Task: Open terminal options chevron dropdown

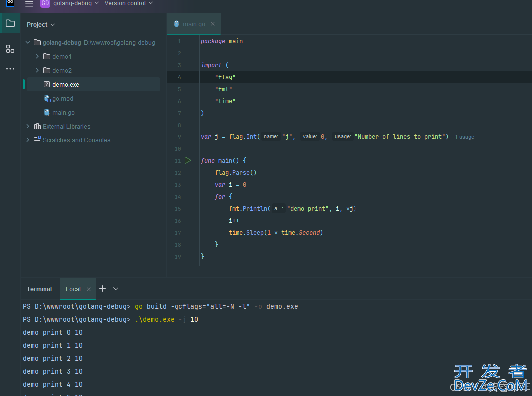Action: tap(116, 289)
